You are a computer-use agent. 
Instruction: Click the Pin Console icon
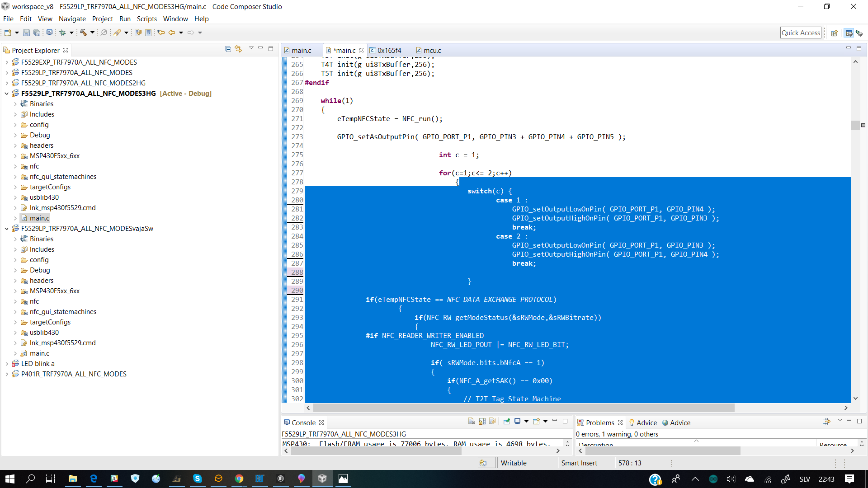[x=506, y=422]
